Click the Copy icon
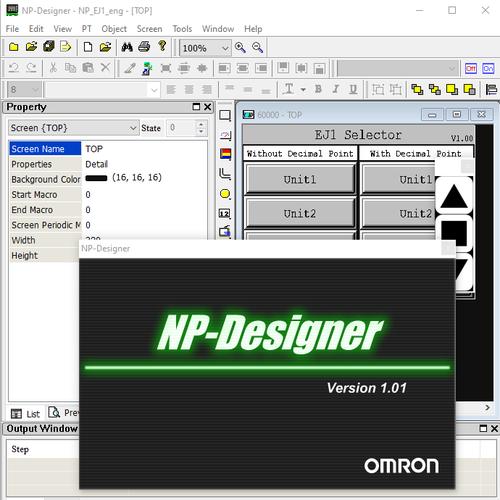The height and width of the screenshot is (500, 500). click(x=70, y=68)
